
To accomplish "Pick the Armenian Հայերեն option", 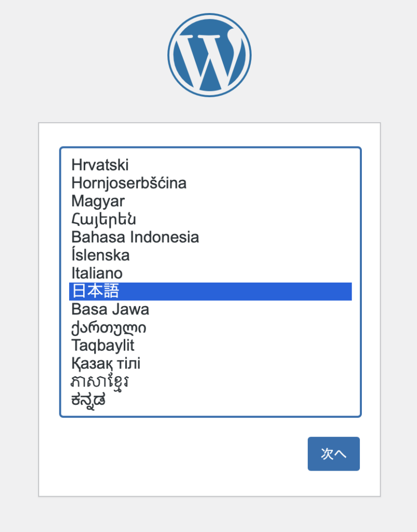I will click(104, 219).
